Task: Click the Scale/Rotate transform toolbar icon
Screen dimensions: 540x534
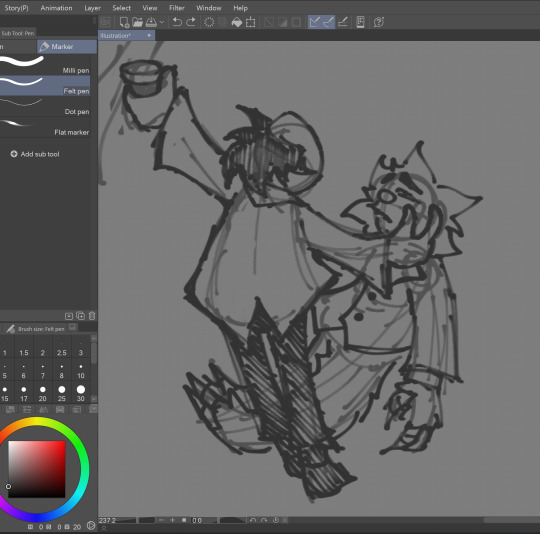Action: click(x=251, y=22)
